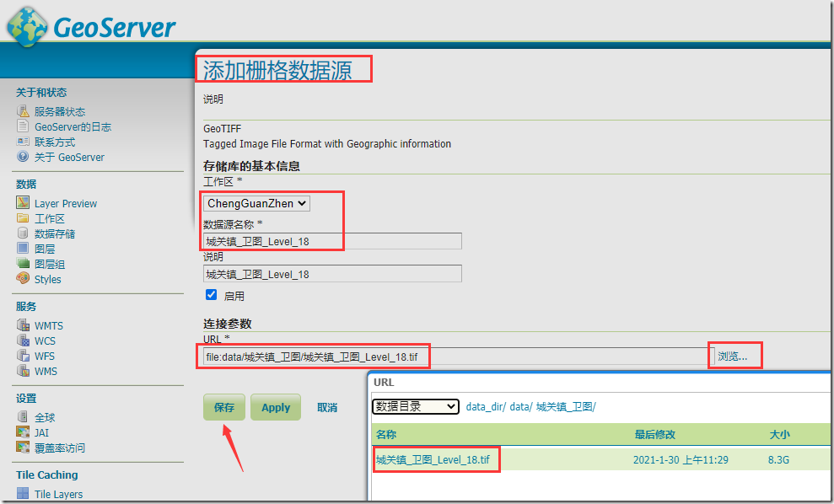This screenshot has width=834, height=504.
Task: Click the 图层组 layer group icon
Action: (23, 263)
